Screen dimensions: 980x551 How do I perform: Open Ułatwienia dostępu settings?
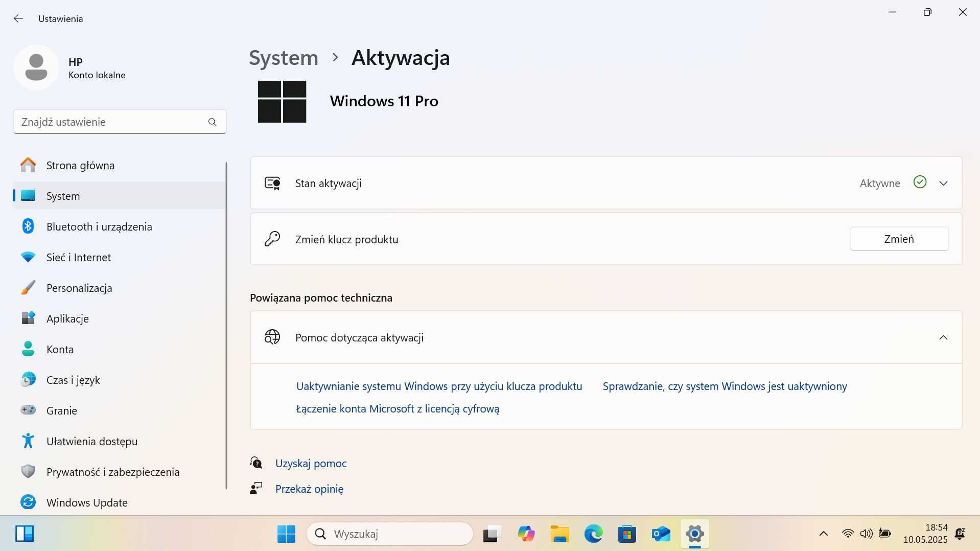point(119,441)
